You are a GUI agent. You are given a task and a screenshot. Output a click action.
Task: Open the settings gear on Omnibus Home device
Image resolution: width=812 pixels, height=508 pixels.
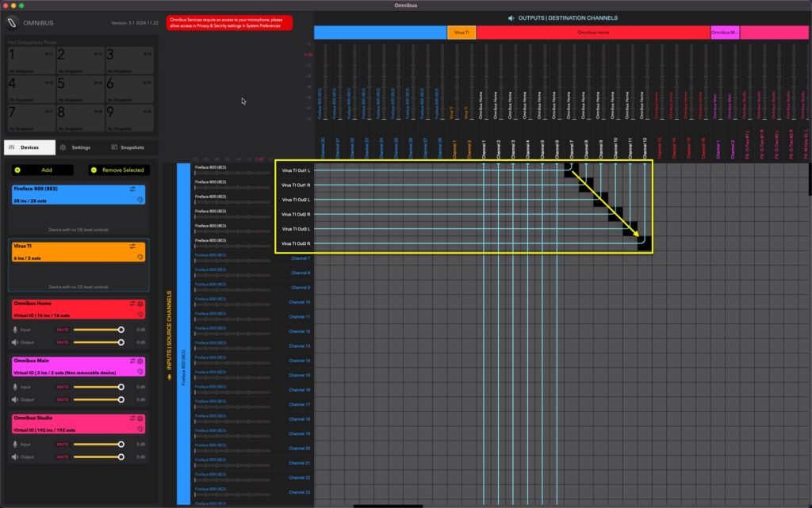click(x=140, y=304)
